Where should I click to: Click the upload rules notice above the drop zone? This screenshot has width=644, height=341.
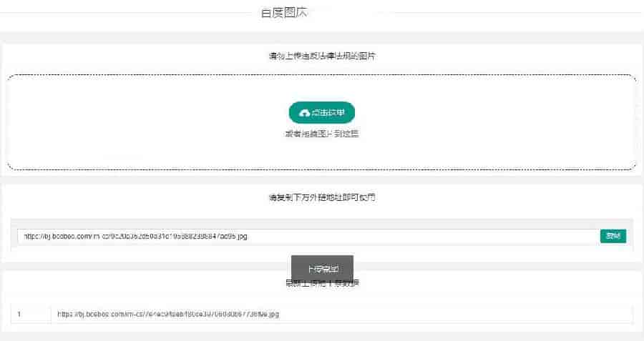coord(322,56)
